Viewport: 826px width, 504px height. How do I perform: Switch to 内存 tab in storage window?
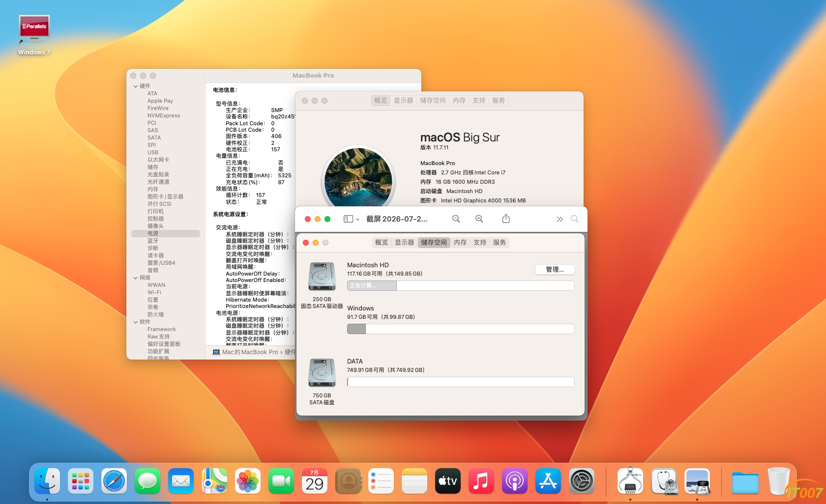pyautogui.click(x=460, y=243)
